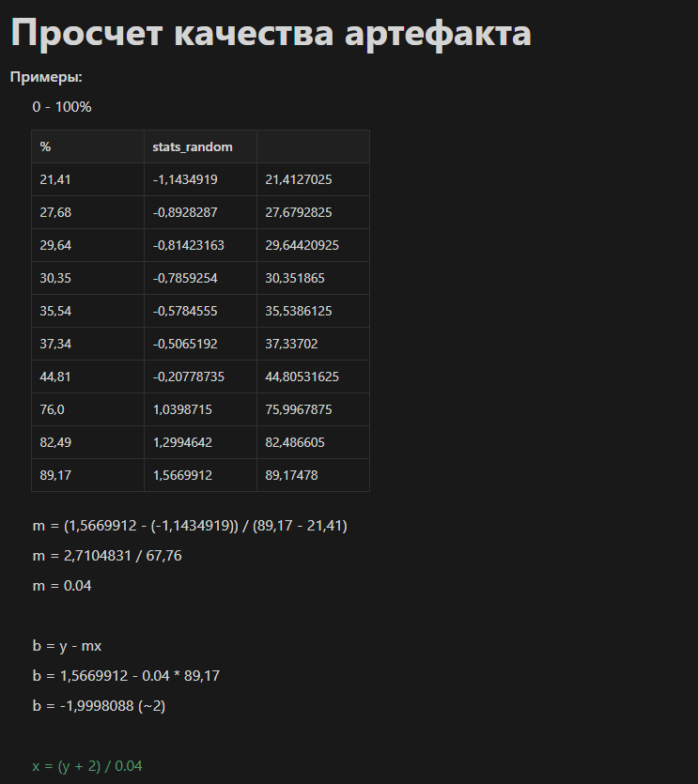Click the line b = y - mx

[x=67, y=646]
